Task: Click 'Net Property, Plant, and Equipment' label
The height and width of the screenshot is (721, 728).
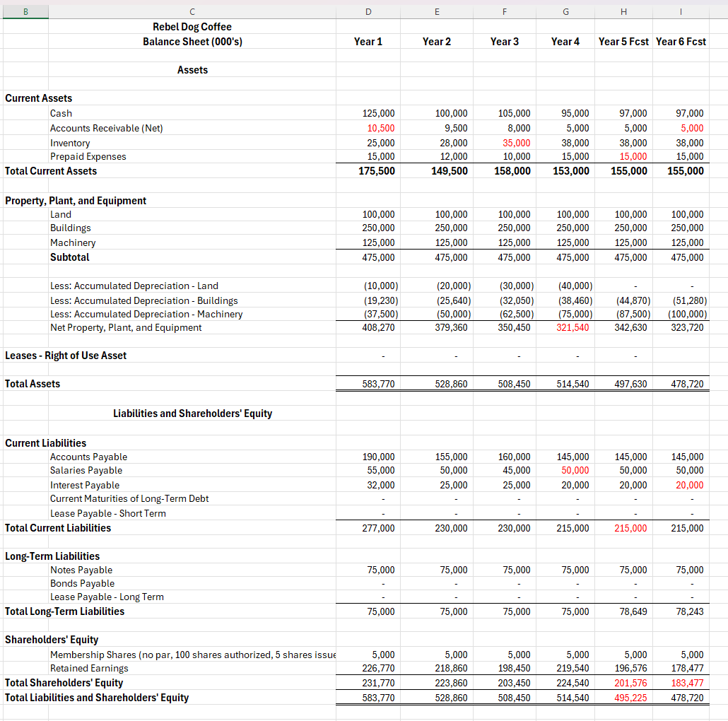Action: (126, 328)
